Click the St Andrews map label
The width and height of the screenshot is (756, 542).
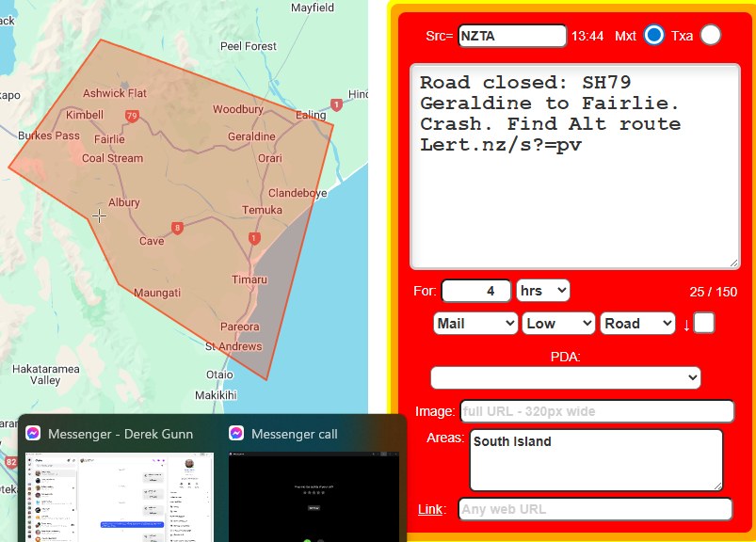[x=233, y=346]
